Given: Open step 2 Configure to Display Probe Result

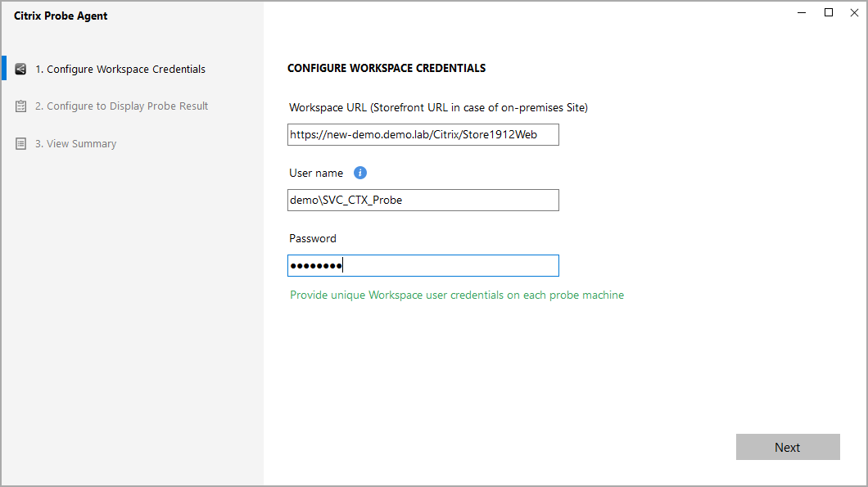Looking at the screenshot, I should click(x=121, y=106).
